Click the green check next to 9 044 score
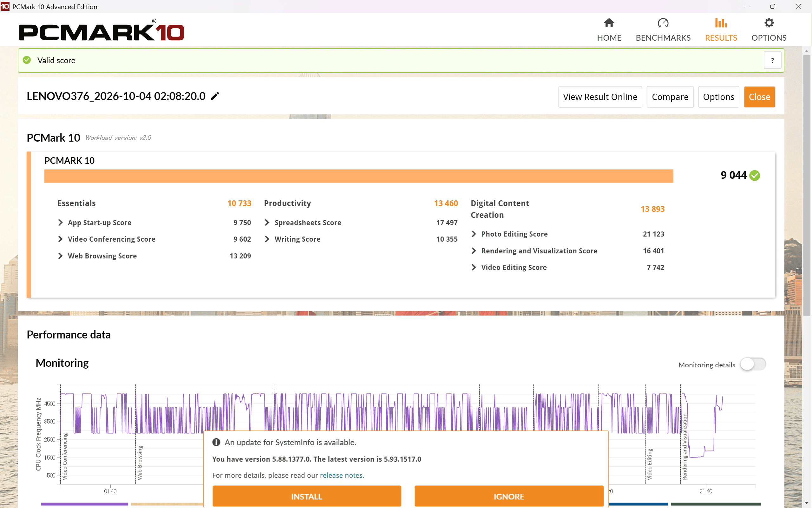Screen dimensions: 812x508 [x=755, y=175]
